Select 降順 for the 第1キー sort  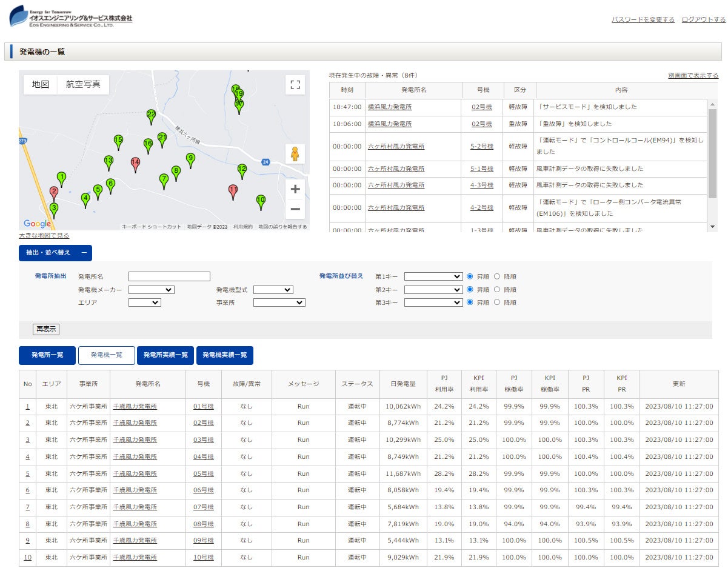click(498, 276)
